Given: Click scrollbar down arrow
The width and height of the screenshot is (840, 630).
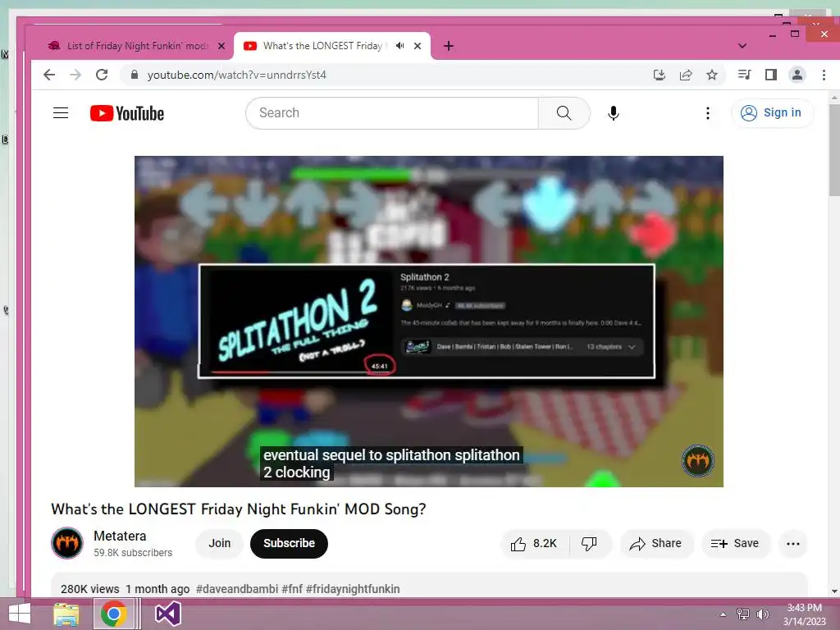Looking at the screenshot, I should point(834,591).
